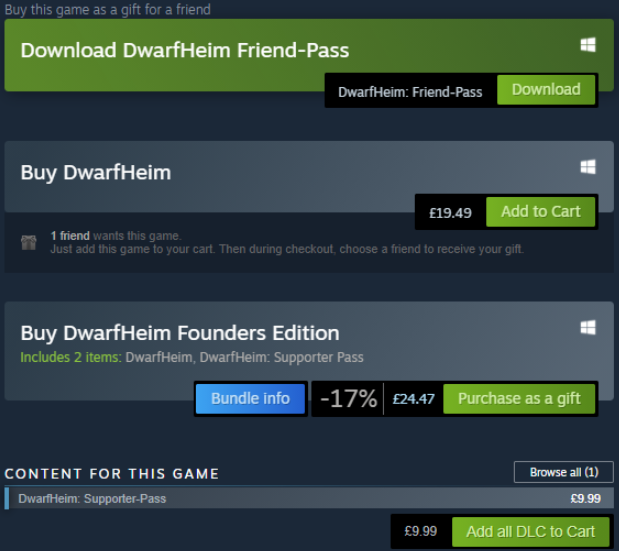Viewport: 619px width, 551px height.
Task: Click the -17% discount badge
Action: click(x=348, y=399)
